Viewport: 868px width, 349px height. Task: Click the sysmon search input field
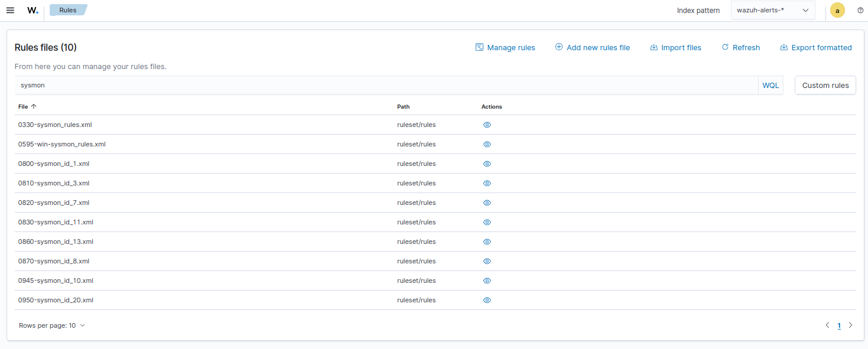click(384, 85)
